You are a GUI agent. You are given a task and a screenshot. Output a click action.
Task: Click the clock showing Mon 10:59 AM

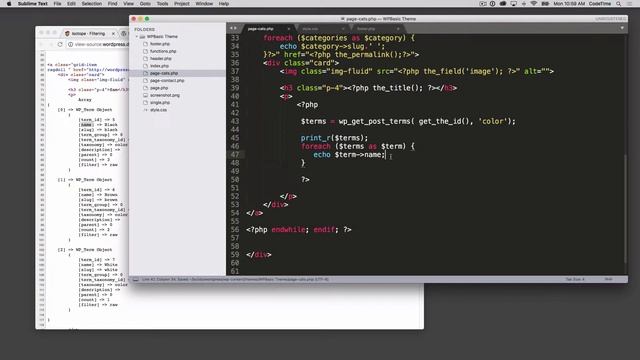[569, 4]
